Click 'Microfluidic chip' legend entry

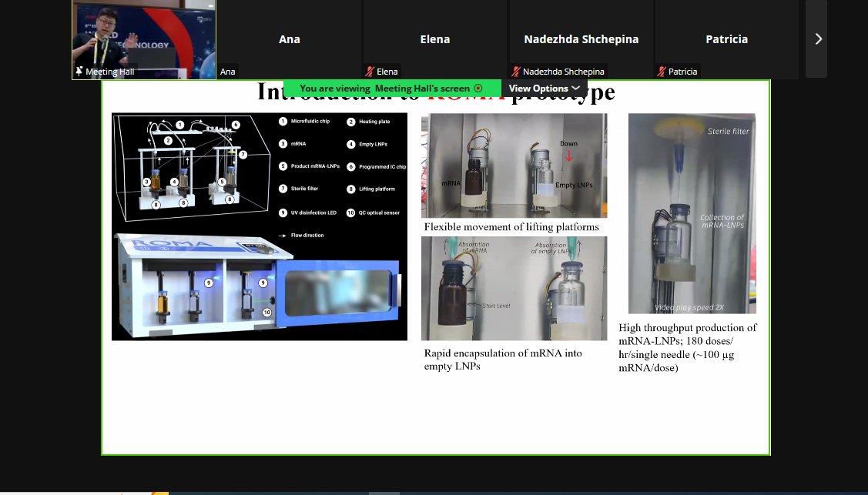pos(305,121)
